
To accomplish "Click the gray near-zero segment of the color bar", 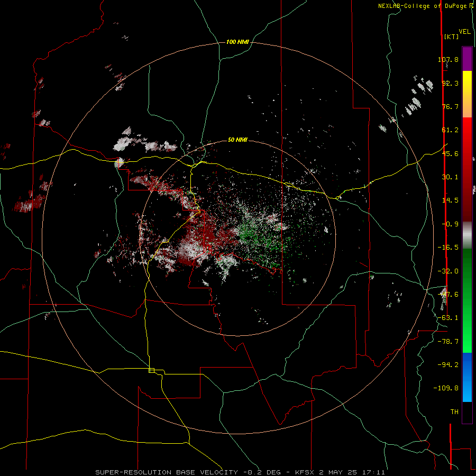I will (x=467, y=235).
